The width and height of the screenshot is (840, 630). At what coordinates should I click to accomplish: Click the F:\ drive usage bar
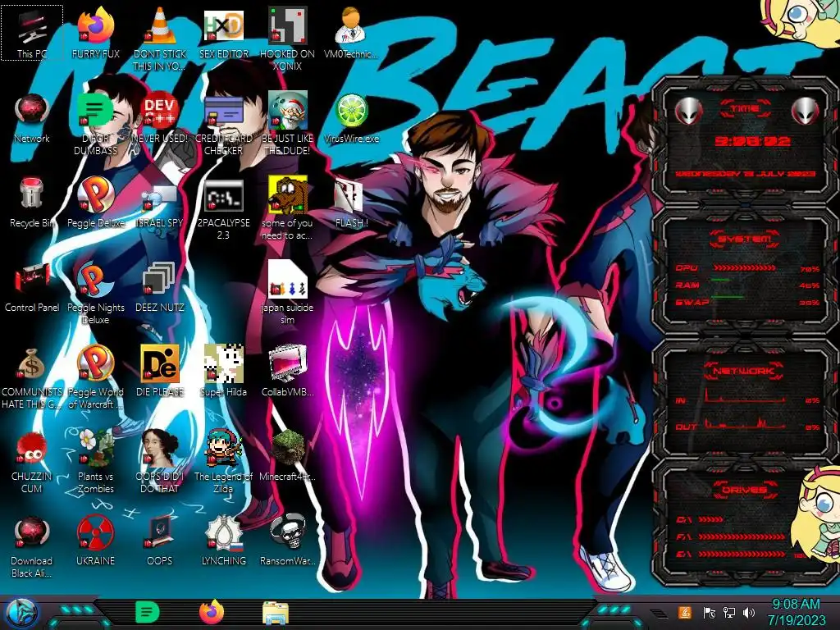click(x=742, y=536)
